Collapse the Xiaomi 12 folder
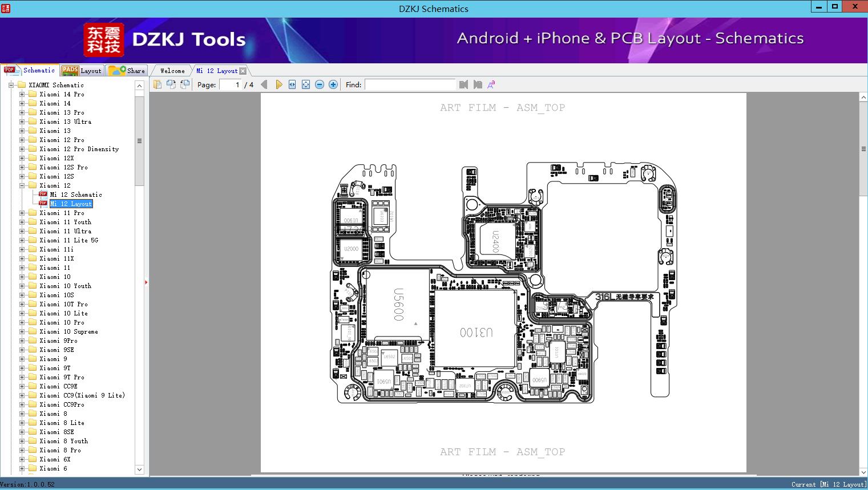Viewport: 868px width, 490px height. pyautogui.click(x=22, y=185)
